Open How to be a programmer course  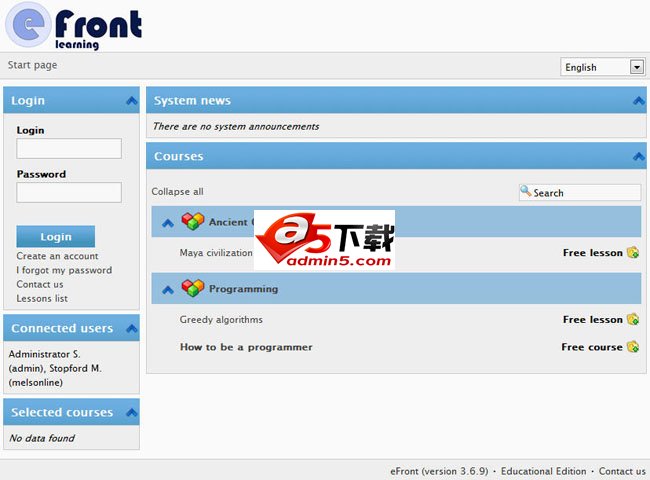tap(246, 347)
